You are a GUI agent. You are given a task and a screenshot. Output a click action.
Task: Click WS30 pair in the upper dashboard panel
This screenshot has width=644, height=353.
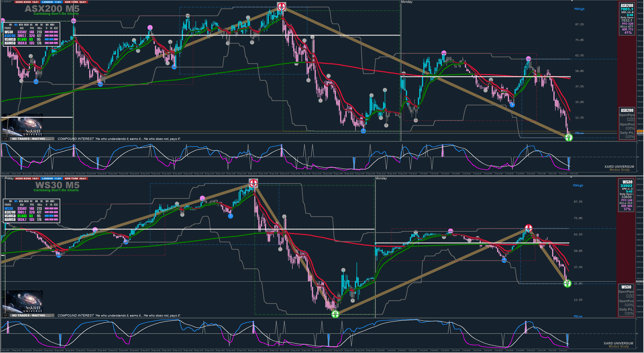point(9,32)
